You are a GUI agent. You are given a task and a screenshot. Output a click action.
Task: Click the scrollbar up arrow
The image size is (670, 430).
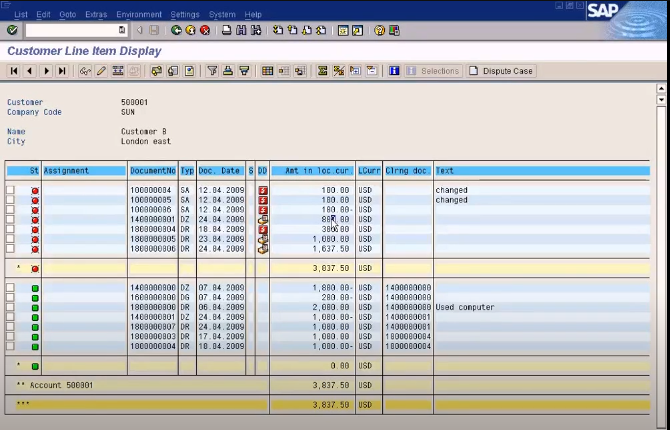point(661,89)
